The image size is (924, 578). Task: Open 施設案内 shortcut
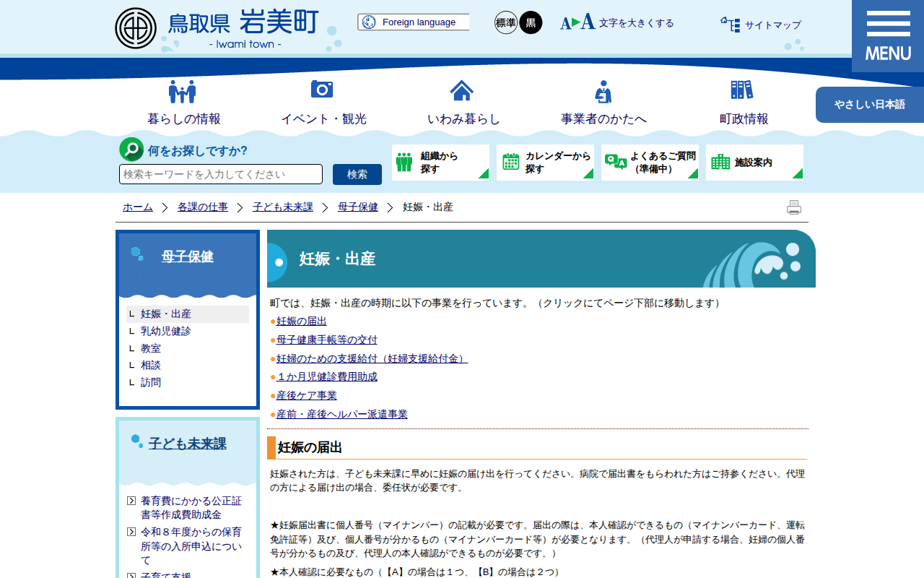[754, 163]
